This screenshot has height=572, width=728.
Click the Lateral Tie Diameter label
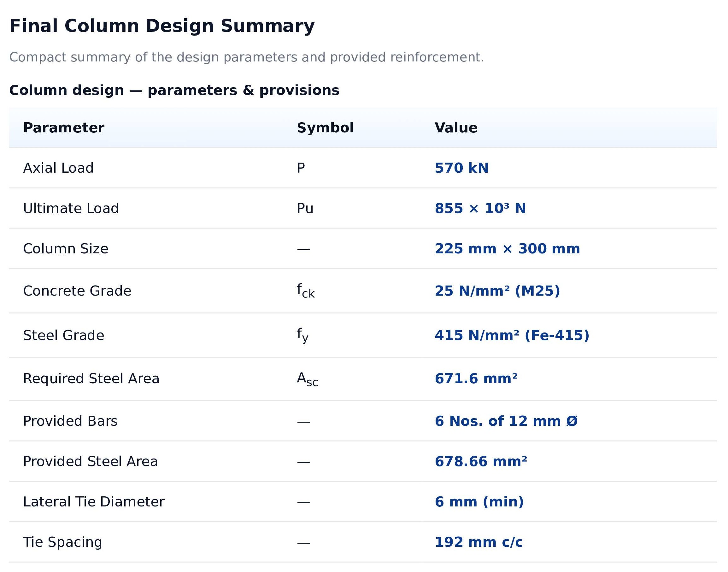[x=93, y=502]
